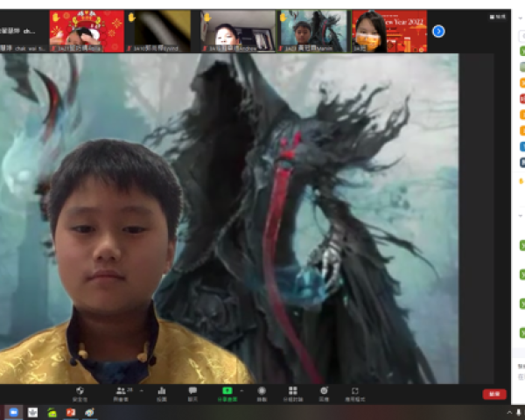The height and width of the screenshot is (420, 525).
Task: Open the Participants panel icon
Action: (x=122, y=394)
